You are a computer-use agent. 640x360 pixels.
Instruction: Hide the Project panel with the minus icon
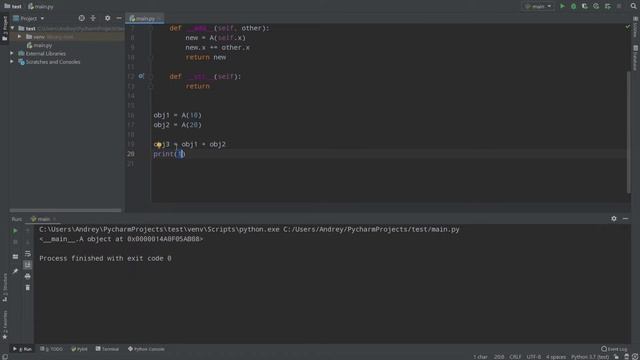[119, 18]
